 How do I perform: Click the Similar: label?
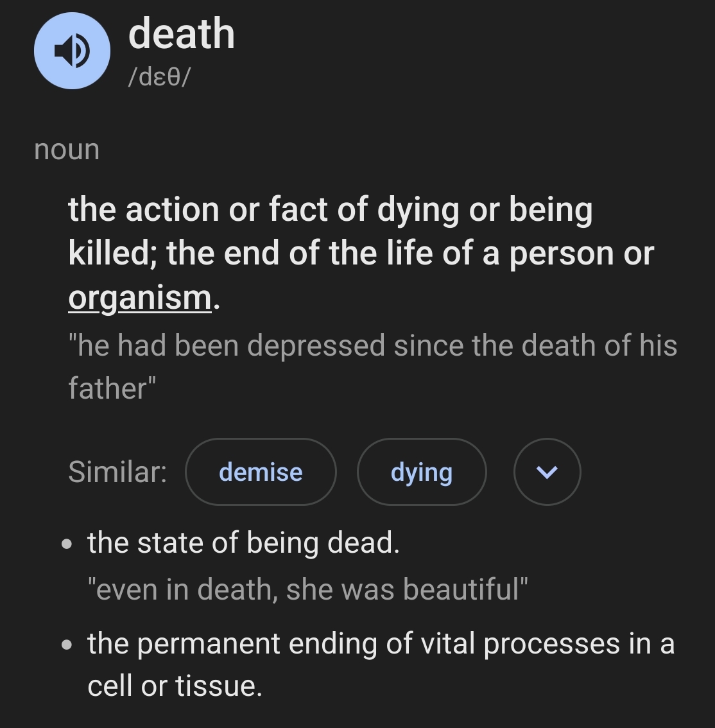pyautogui.click(x=117, y=472)
